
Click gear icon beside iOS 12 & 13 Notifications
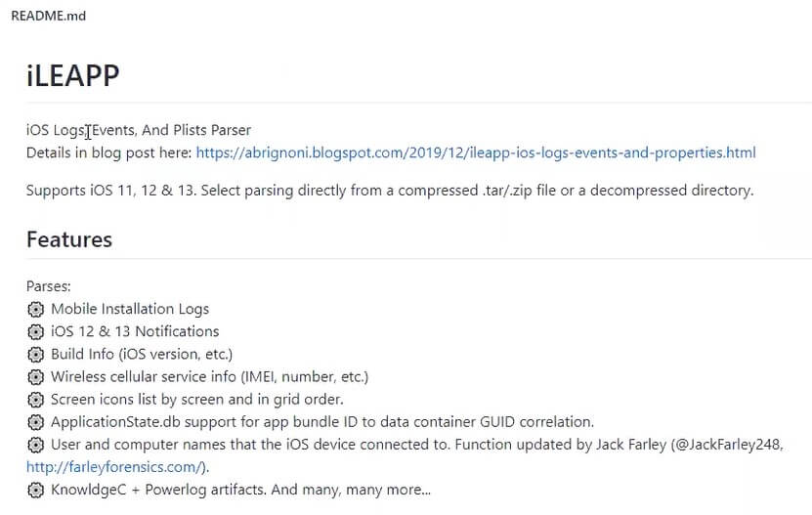click(x=36, y=331)
